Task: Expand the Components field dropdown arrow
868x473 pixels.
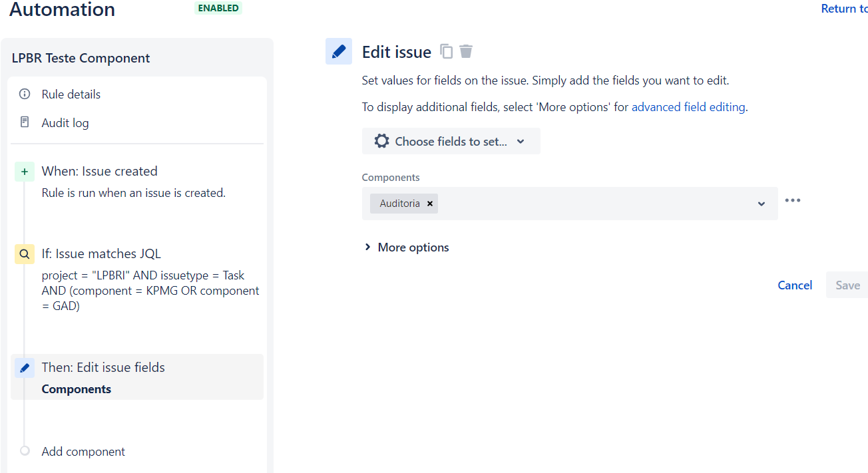Action: pos(761,204)
